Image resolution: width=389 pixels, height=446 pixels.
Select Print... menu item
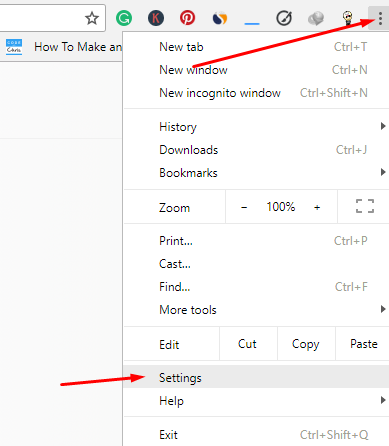coord(256,241)
